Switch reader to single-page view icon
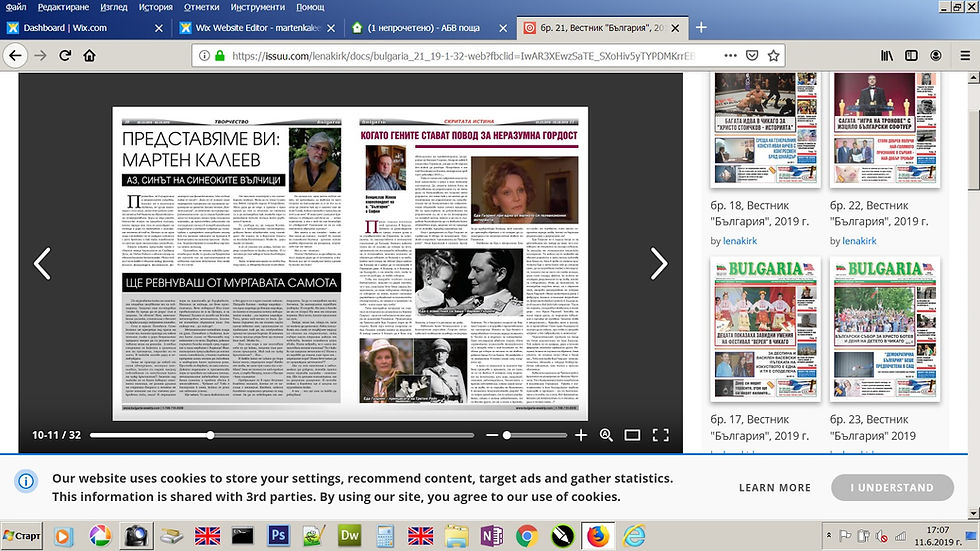The height and width of the screenshot is (551, 980). point(632,435)
